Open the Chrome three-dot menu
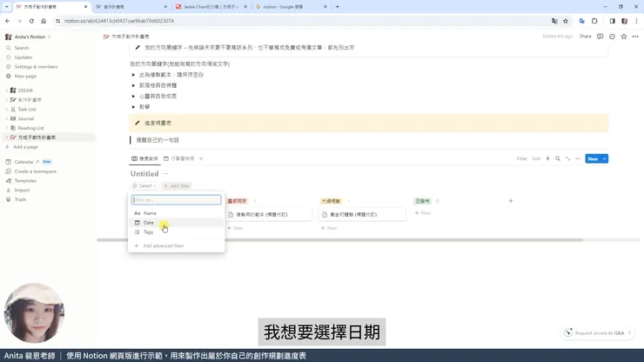 pos(636,21)
